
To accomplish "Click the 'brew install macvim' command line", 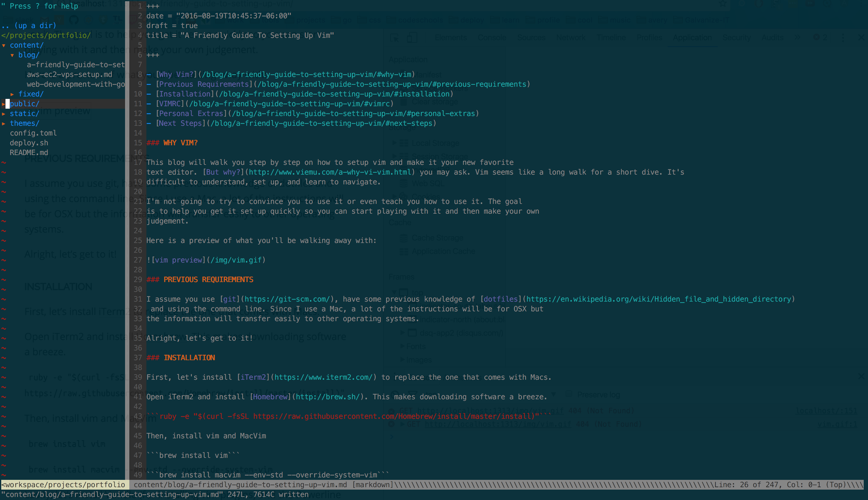I will coord(268,475).
